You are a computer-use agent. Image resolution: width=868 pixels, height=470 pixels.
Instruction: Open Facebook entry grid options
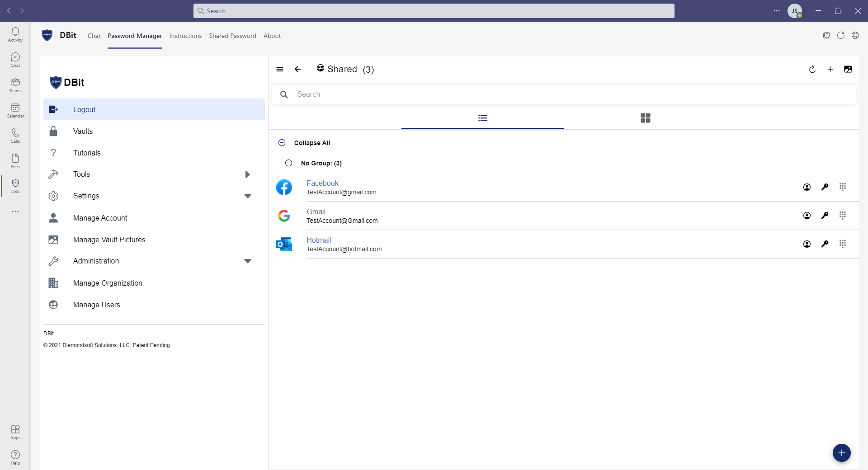pyautogui.click(x=843, y=187)
